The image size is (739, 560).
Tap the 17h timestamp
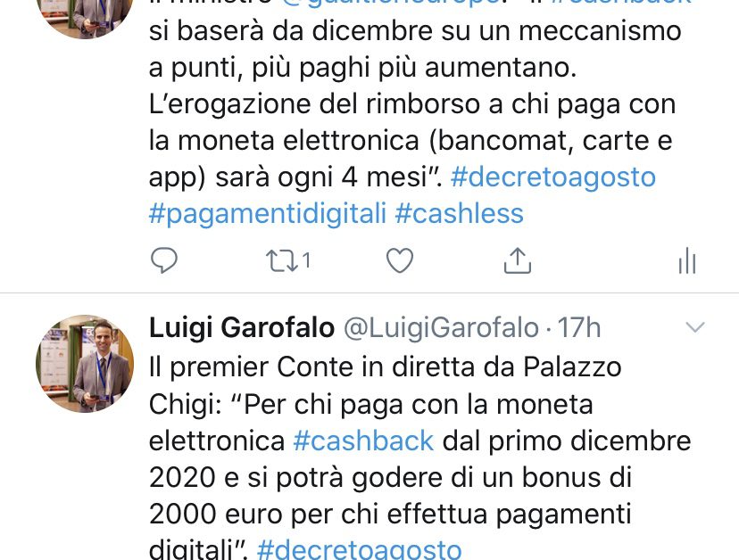[x=579, y=328]
